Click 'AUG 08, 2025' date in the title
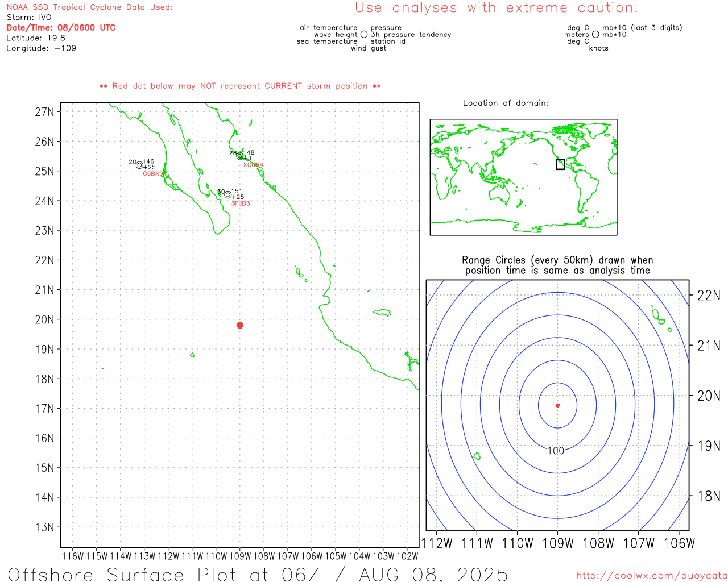 pos(433,575)
